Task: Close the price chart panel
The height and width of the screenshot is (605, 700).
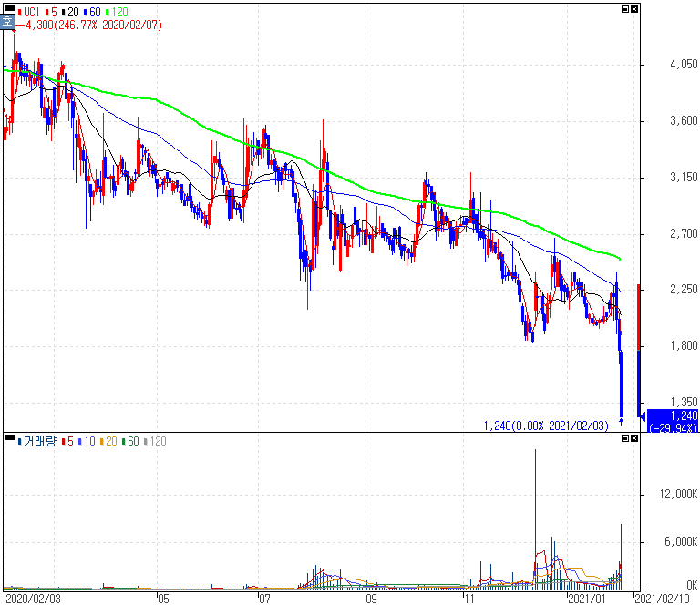Action: [x=634, y=9]
